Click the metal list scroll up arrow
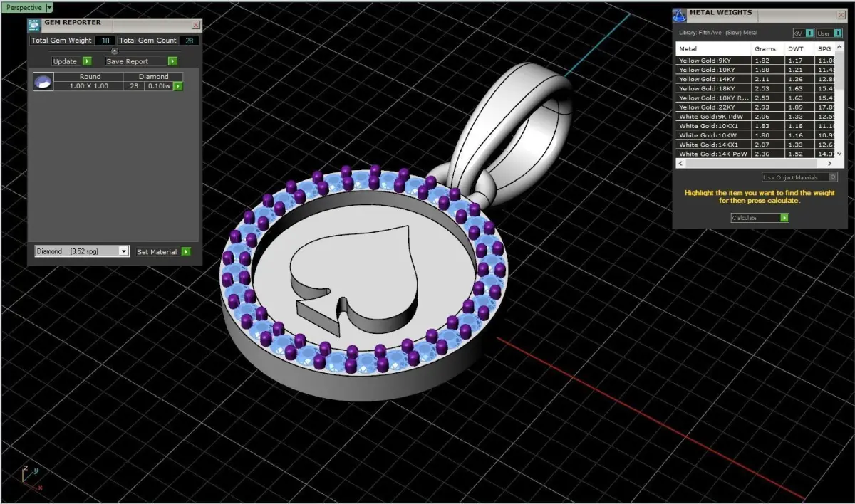This screenshot has width=855, height=504. [x=839, y=47]
